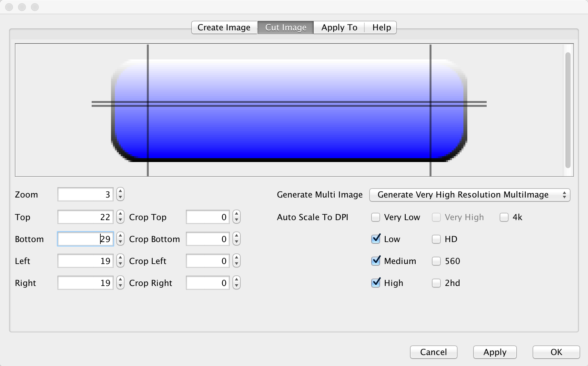
Task: Enable the Very Low DPI checkbox
Action: pos(376,217)
